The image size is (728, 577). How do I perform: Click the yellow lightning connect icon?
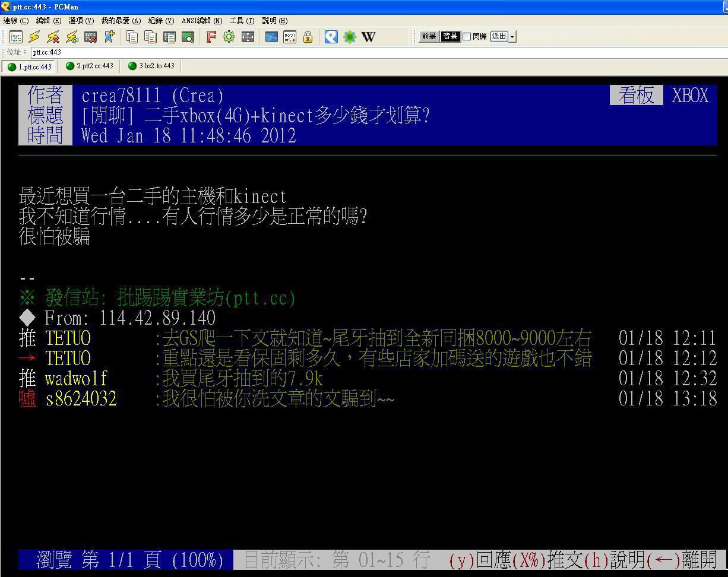point(34,37)
